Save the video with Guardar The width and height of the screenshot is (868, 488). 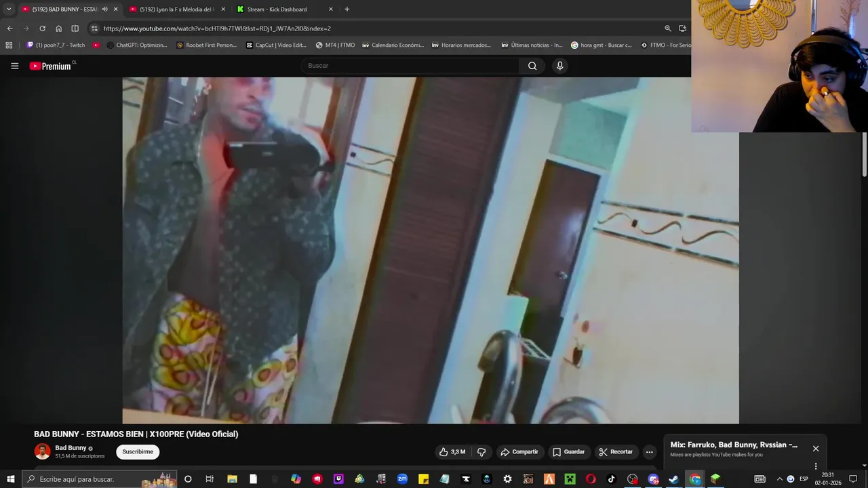[568, 452]
